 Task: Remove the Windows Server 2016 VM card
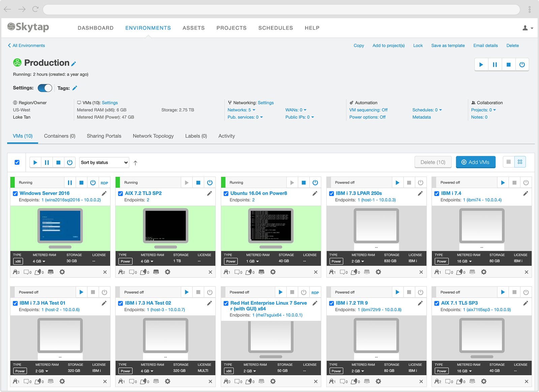[105, 272]
